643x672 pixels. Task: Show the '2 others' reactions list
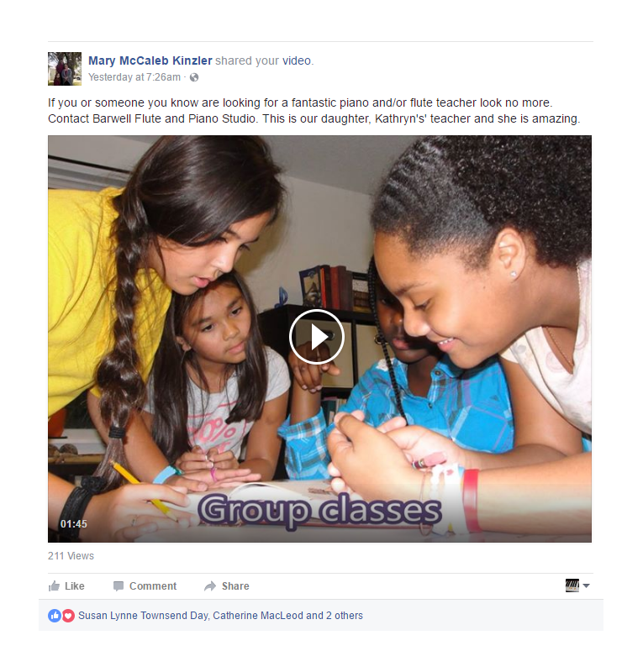pyautogui.click(x=344, y=616)
